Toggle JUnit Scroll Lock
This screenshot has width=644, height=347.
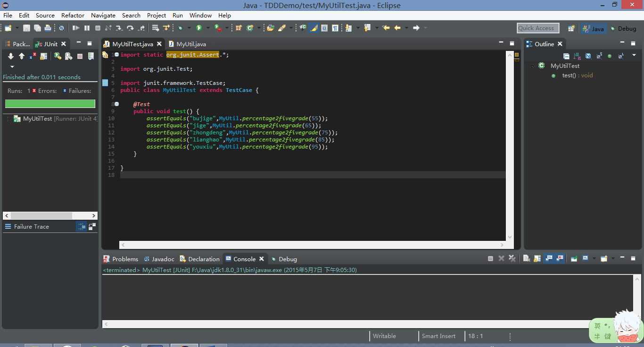(43, 56)
